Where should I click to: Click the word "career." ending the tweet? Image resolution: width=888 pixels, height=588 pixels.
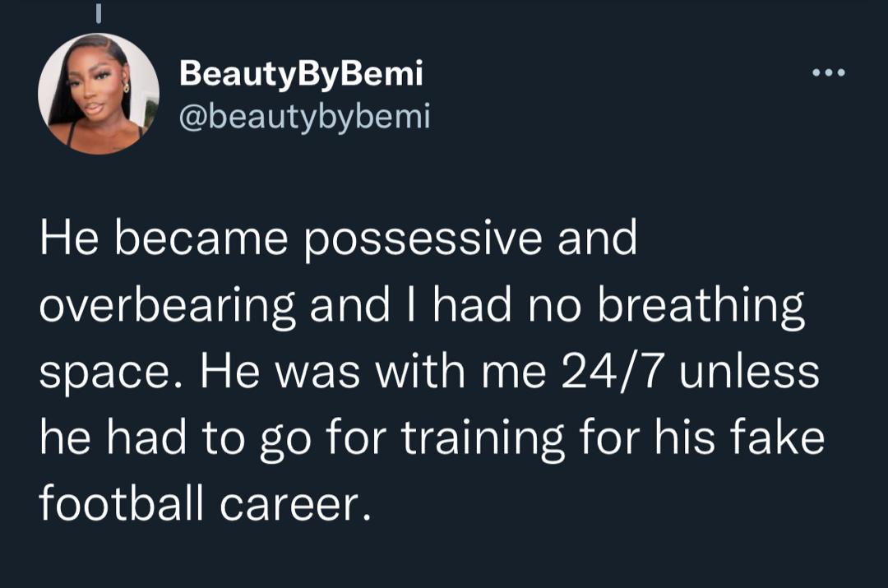[x=295, y=502]
